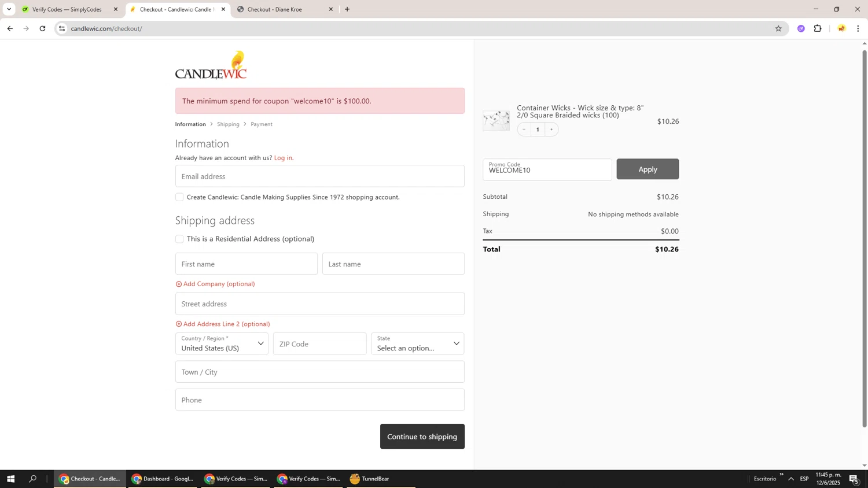The width and height of the screenshot is (868, 488).
Task: Tick the Create Candlewic shopping account checkbox
Action: click(x=179, y=197)
